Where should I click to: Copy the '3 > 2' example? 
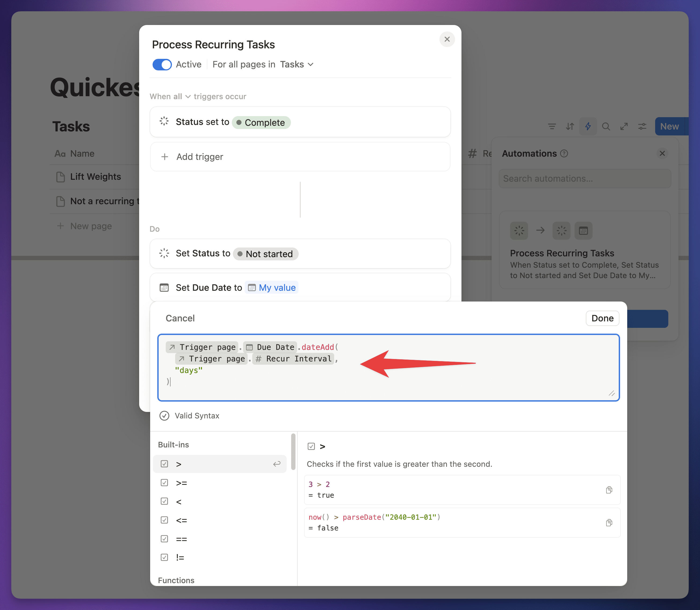pyautogui.click(x=609, y=490)
